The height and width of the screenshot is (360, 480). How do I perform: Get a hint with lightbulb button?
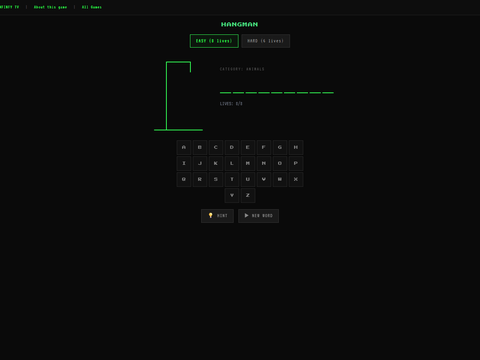coord(217,216)
